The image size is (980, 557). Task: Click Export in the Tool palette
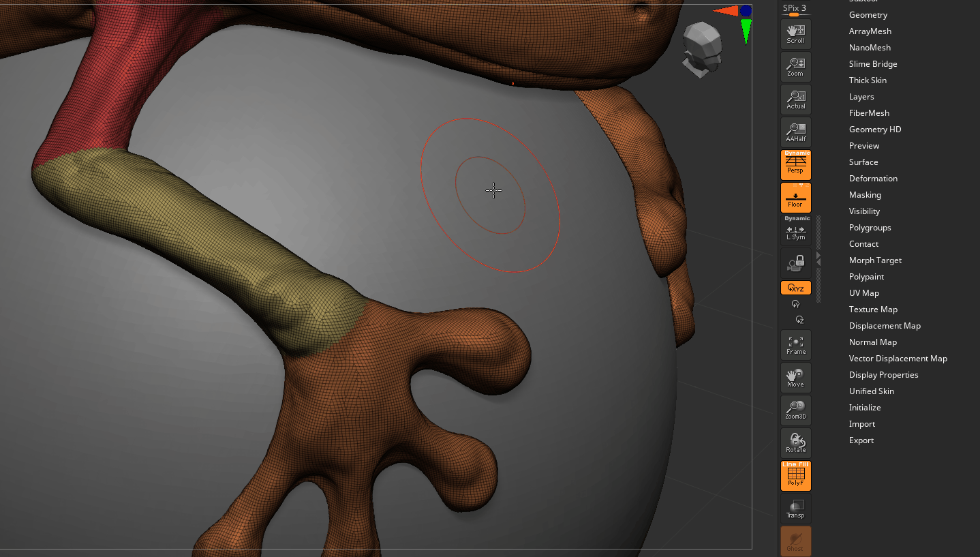(x=861, y=440)
